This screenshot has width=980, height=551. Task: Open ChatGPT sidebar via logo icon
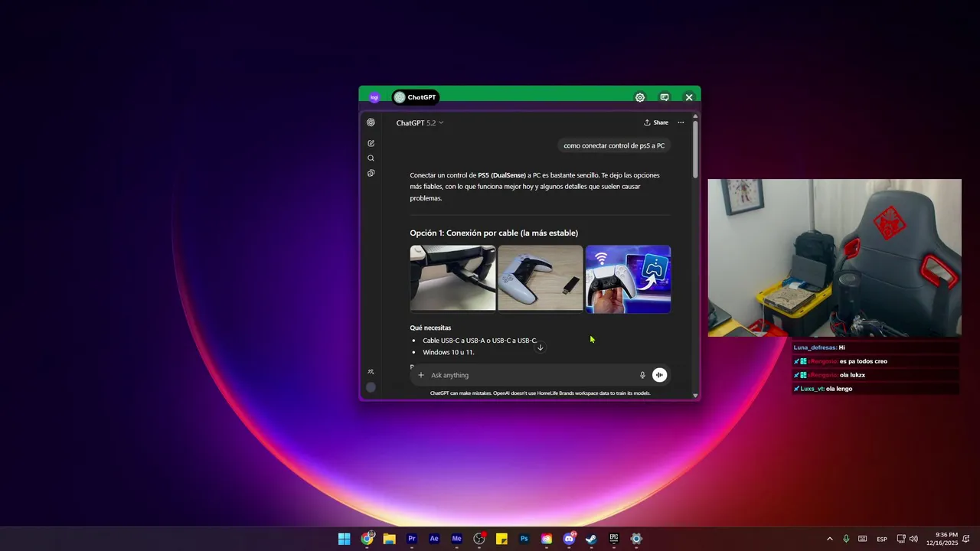click(x=371, y=122)
